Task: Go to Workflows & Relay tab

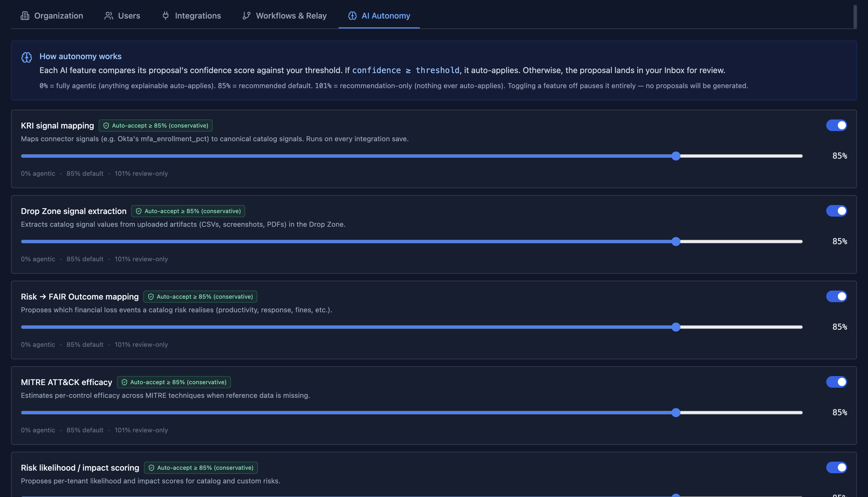Action: coord(284,16)
